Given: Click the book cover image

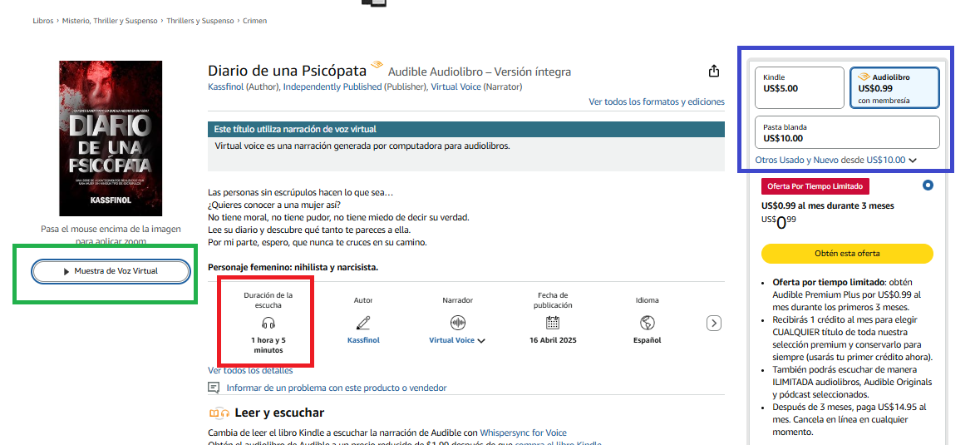Looking at the screenshot, I should point(111,138).
